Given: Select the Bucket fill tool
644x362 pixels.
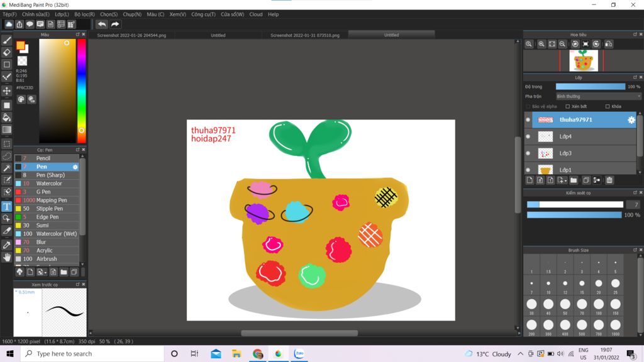Looking at the screenshot, I should coord(6,118).
